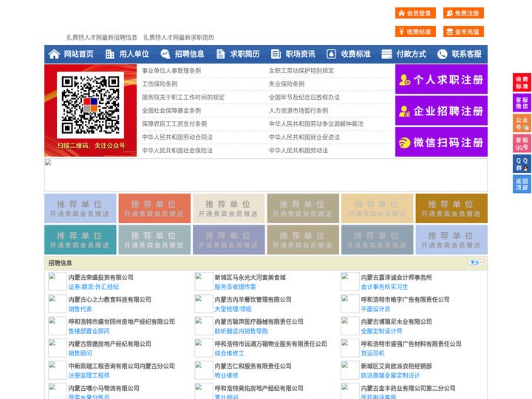This screenshot has height=399, width=532.
Task: Open 扎赉特人才网最新求职简历 link
Action: [x=179, y=38]
